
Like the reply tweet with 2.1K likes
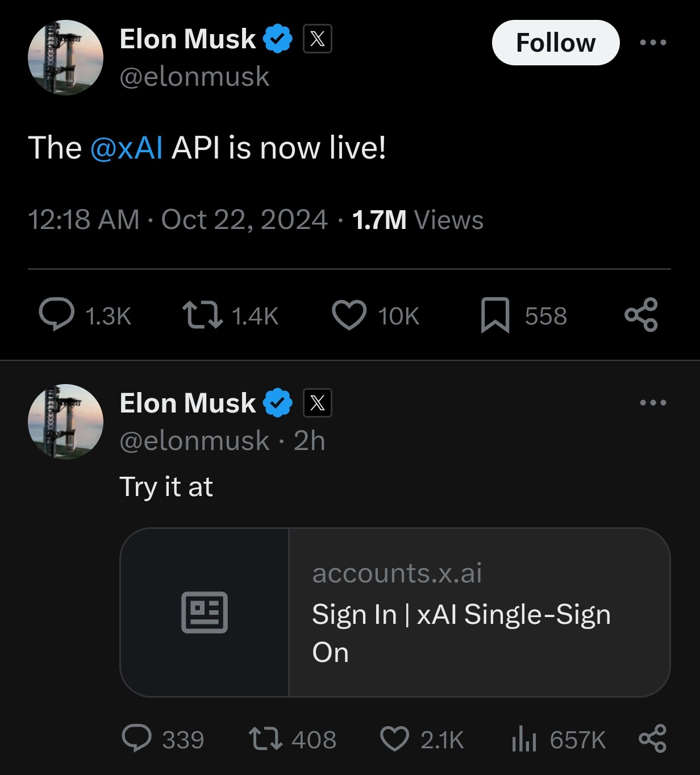coord(394,739)
